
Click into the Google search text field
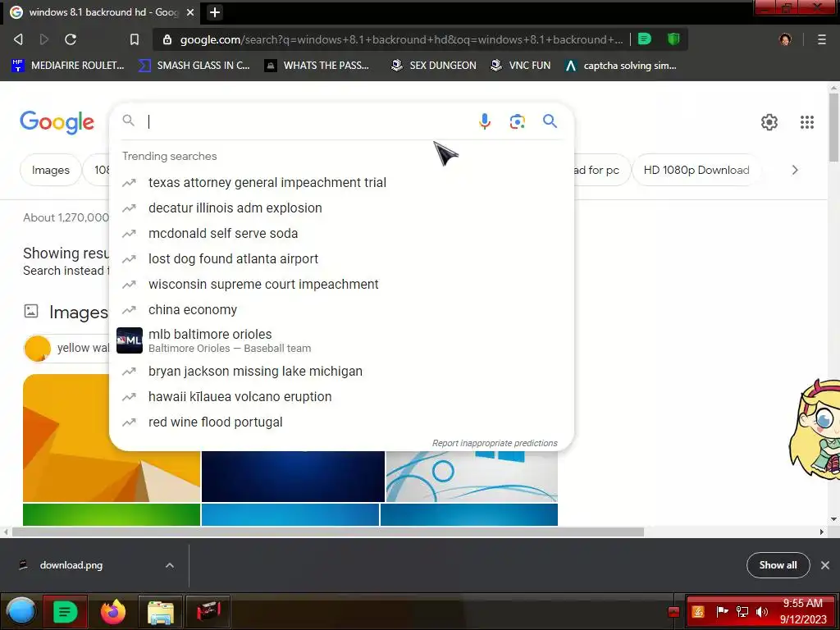(x=308, y=121)
